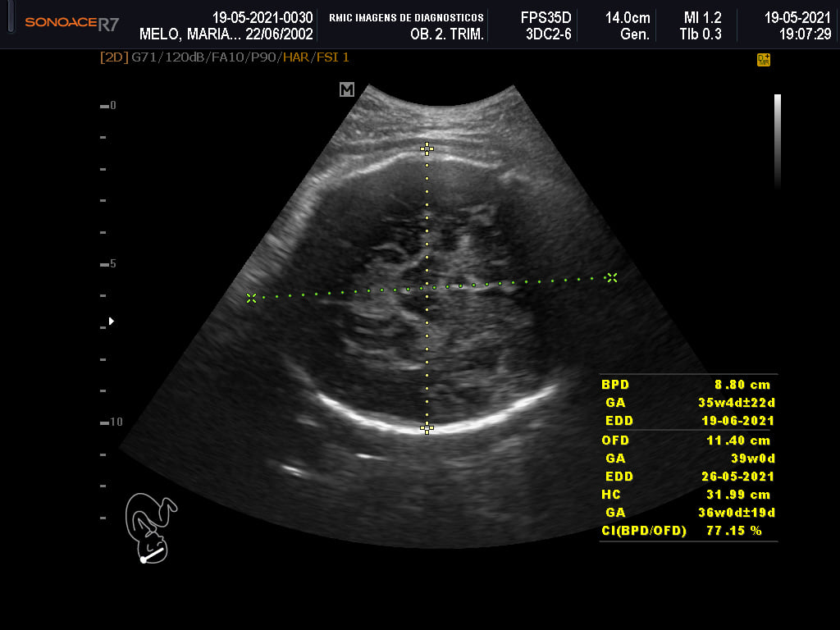Select the CI(BPD/OFD) label
The width and height of the screenshot is (840, 630).
643,531
